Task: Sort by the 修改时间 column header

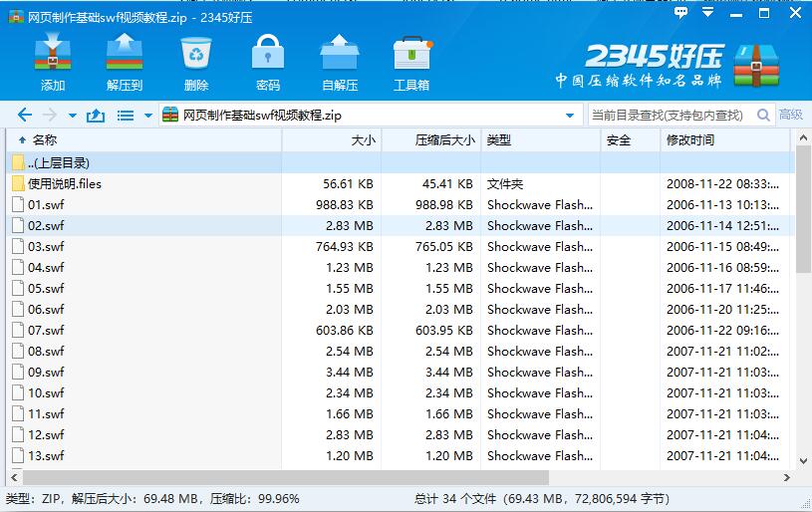Action: [725, 139]
